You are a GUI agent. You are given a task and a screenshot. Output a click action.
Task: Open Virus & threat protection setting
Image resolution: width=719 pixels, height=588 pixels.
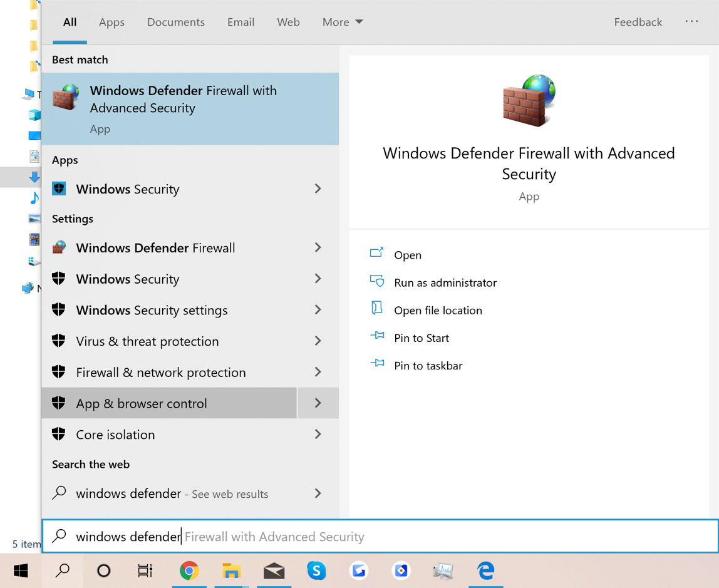(169, 341)
